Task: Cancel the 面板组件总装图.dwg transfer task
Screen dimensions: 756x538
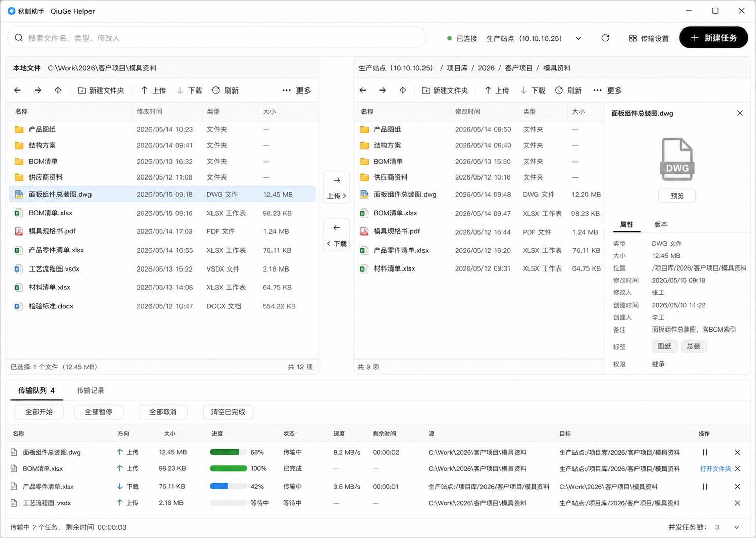Action: pos(737,452)
